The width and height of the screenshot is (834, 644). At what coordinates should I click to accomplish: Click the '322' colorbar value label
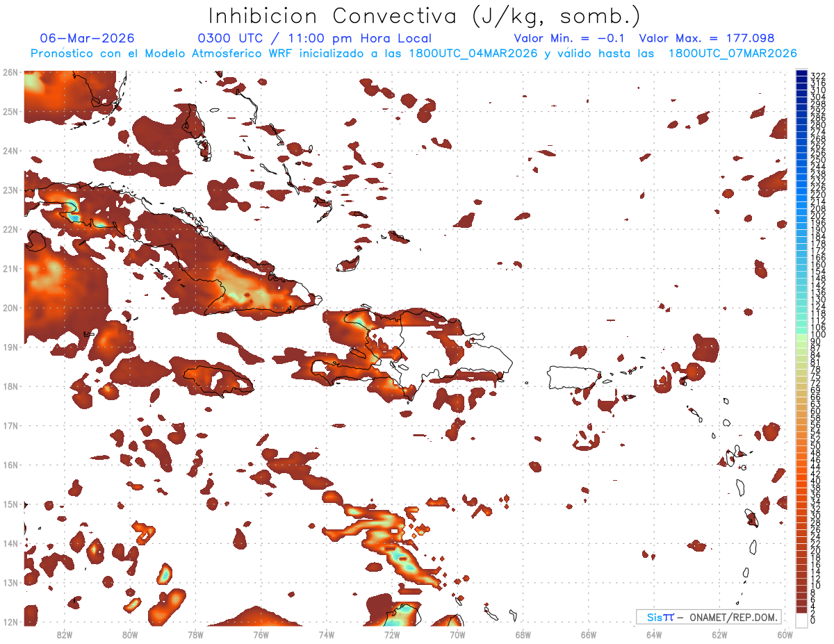(818, 76)
